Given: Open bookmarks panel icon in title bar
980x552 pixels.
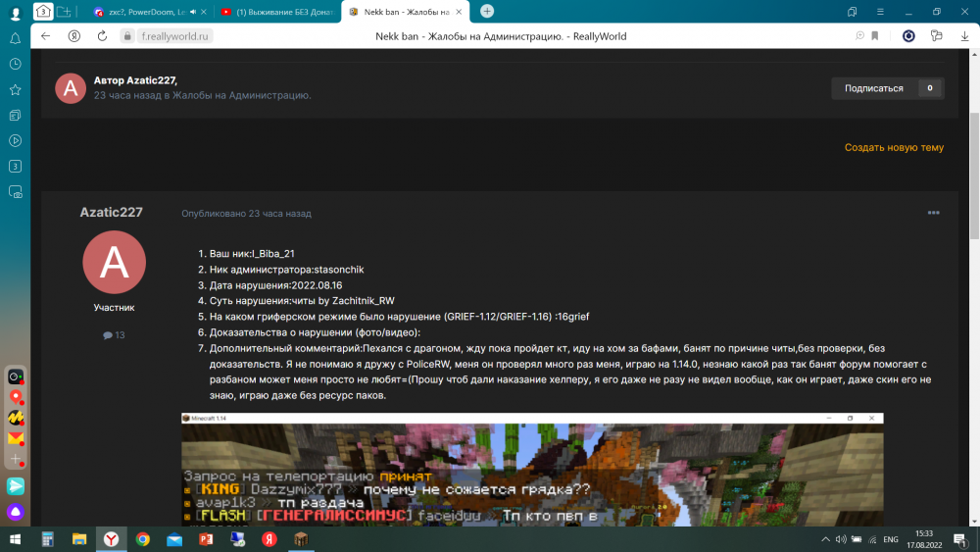Looking at the screenshot, I should [852, 12].
